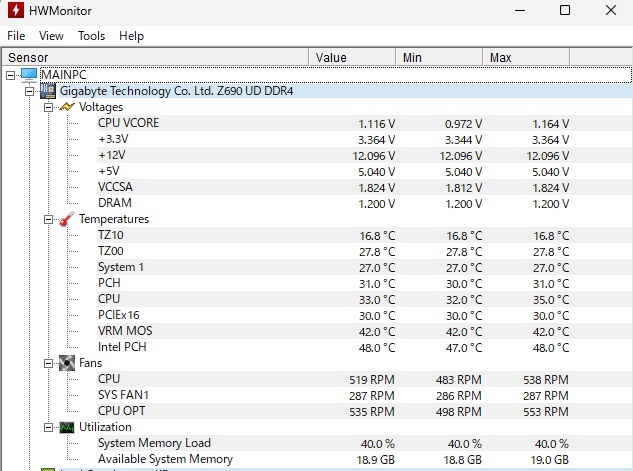
Task: Click the Sensor column header
Action: (150, 57)
